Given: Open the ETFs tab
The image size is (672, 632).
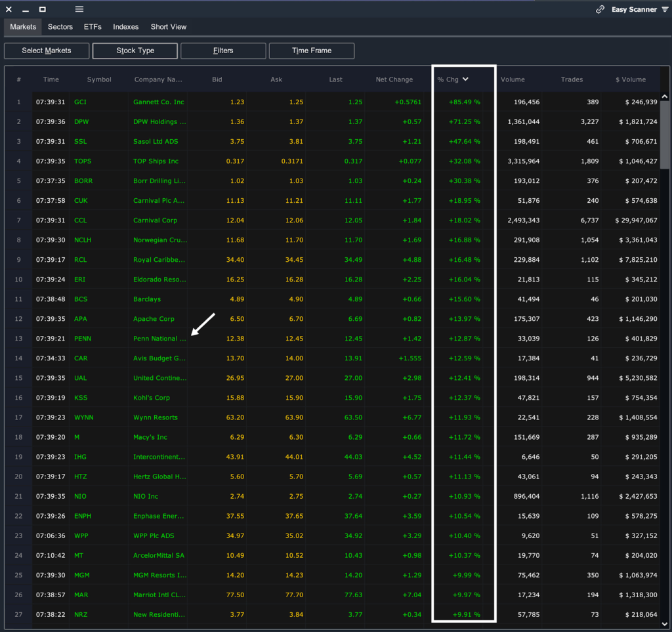Looking at the screenshot, I should click(93, 26).
